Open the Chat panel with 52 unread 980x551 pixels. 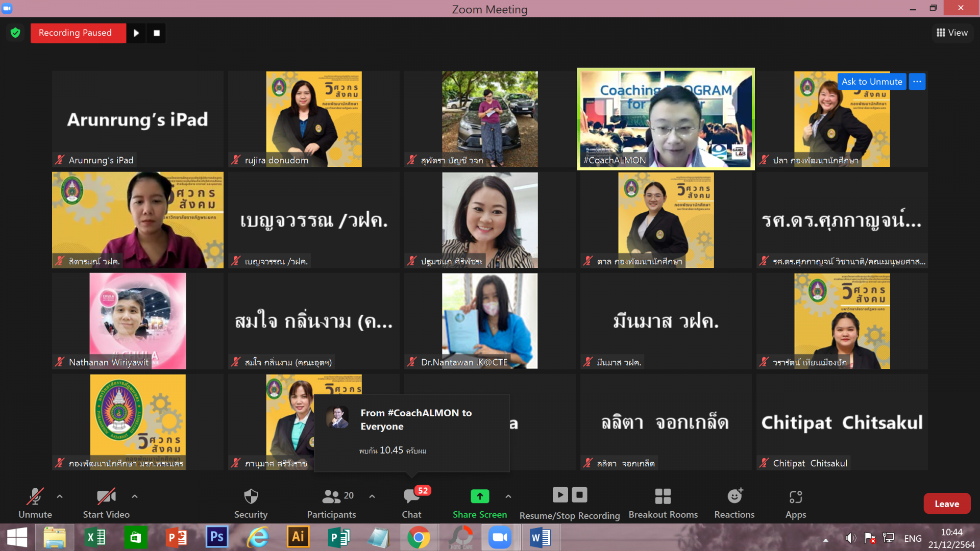[x=411, y=503]
